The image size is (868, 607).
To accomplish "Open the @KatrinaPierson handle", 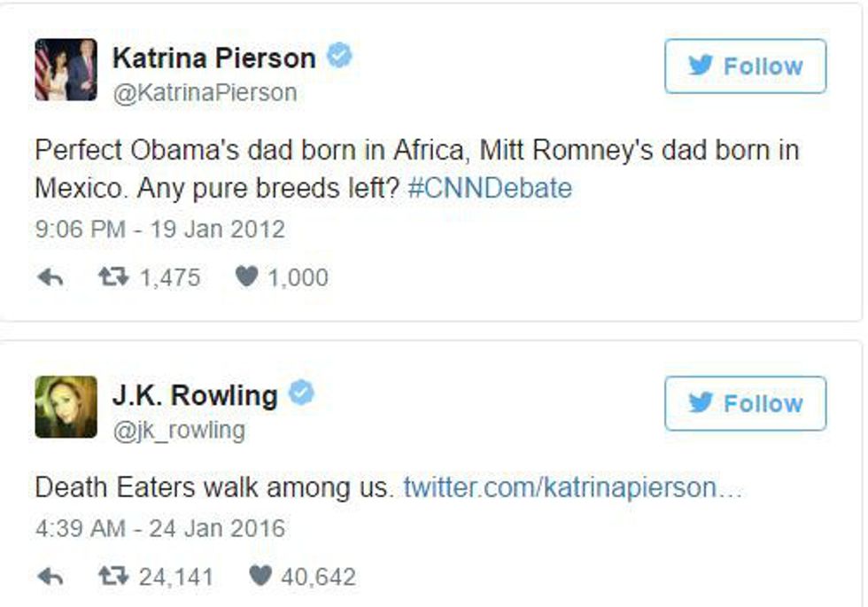I will pyautogui.click(x=205, y=93).
